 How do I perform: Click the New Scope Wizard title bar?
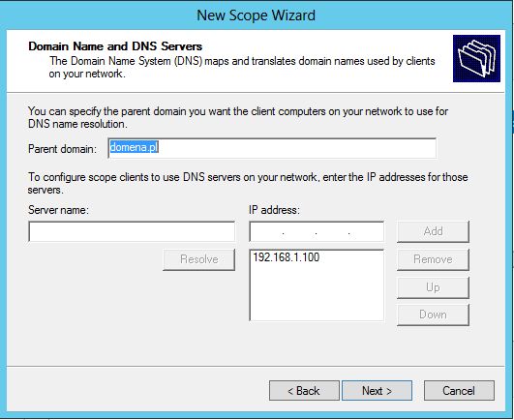pyautogui.click(x=257, y=15)
